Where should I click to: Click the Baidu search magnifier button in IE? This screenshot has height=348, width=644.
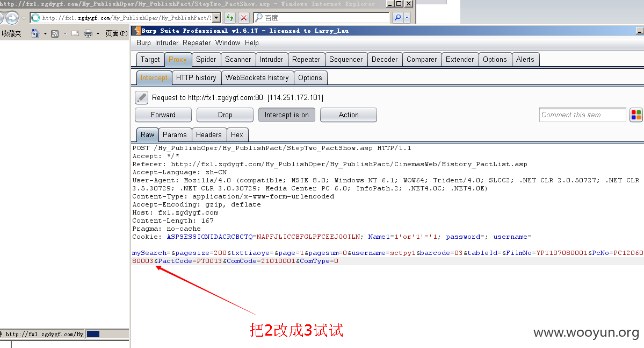[397, 18]
